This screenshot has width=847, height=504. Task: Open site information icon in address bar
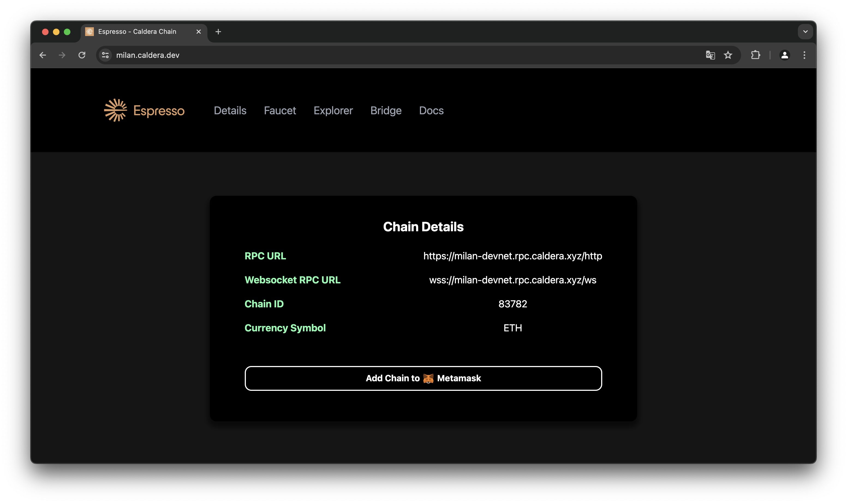105,55
